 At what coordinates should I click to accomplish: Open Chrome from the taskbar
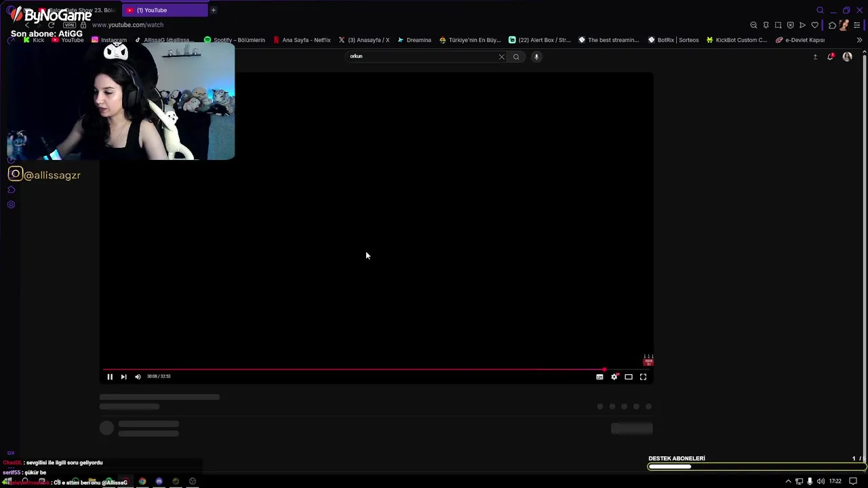[142, 481]
